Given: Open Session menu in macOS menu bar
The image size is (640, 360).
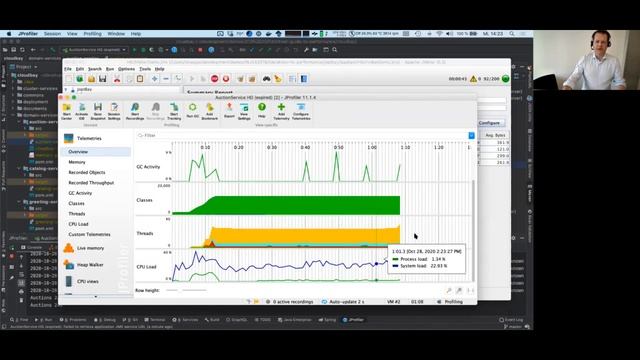Looking at the screenshot, I should click(x=52, y=34).
